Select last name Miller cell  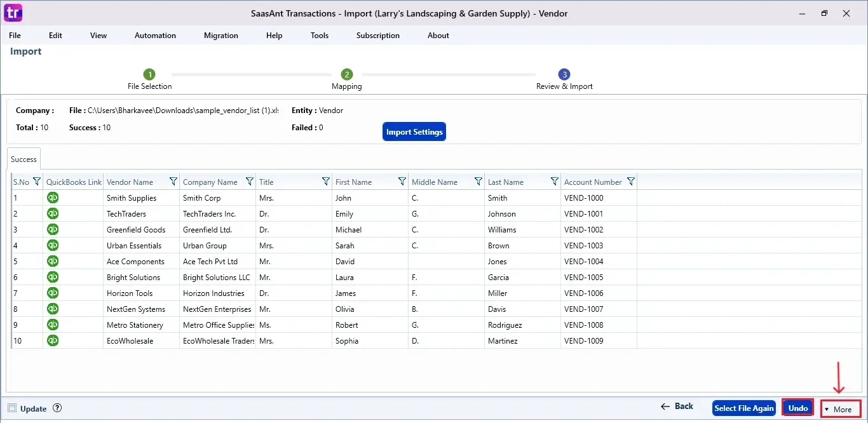coord(523,293)
